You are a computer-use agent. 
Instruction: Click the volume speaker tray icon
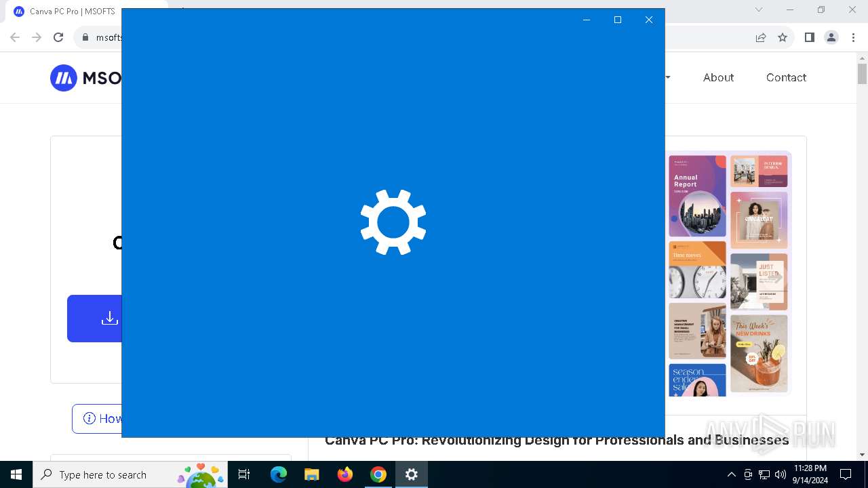click(x=781, y=474)
